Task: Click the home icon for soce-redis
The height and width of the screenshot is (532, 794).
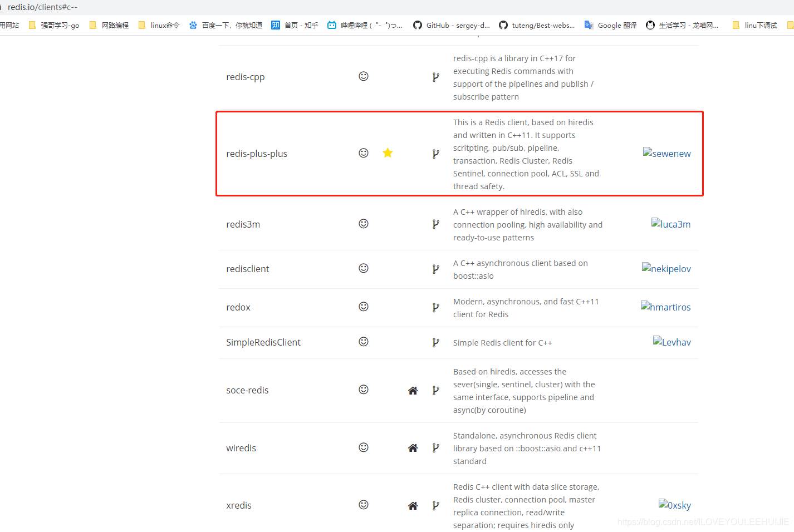Action: (413, 390)
